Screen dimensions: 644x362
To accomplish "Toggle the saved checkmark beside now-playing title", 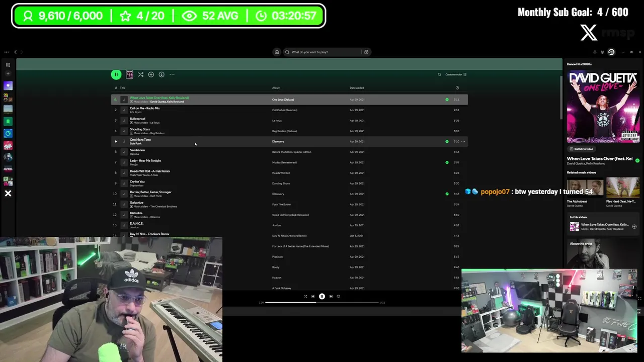I will (637, 160).
